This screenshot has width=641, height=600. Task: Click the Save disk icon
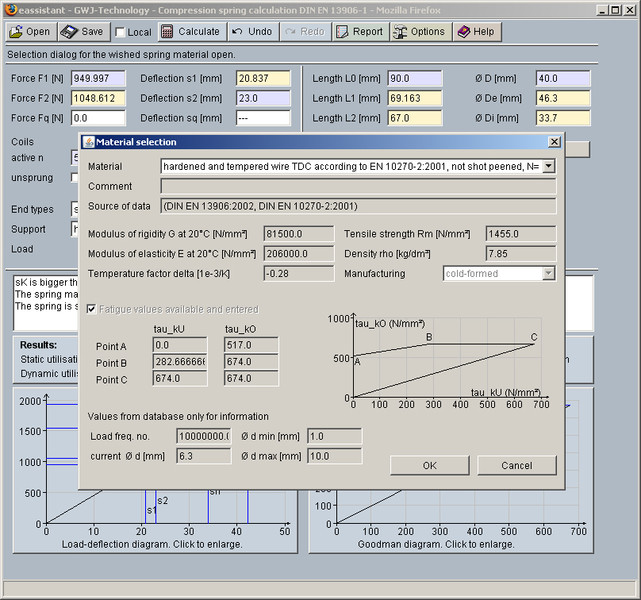[x=69, y=31]
